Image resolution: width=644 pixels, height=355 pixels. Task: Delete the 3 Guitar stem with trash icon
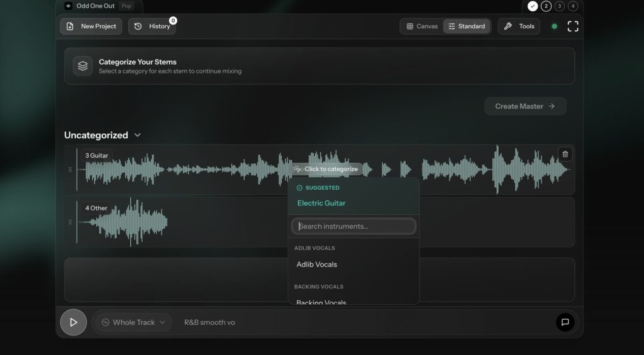[x=565, y=155]
